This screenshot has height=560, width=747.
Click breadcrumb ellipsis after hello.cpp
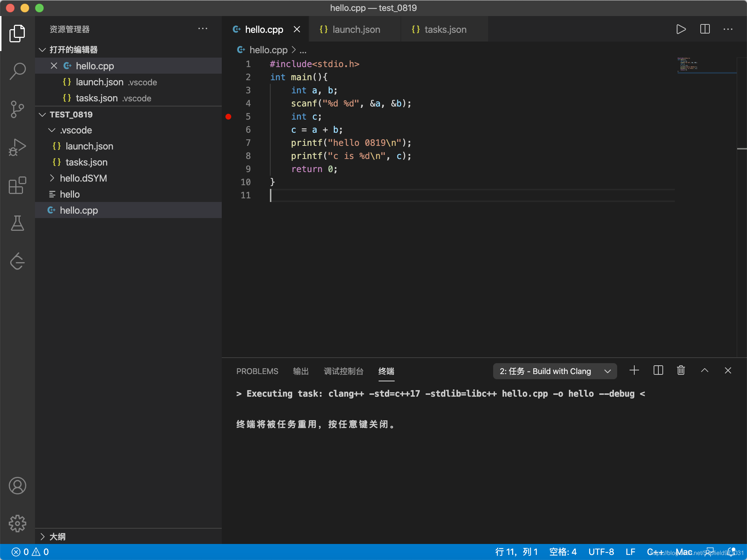point(303,50)
